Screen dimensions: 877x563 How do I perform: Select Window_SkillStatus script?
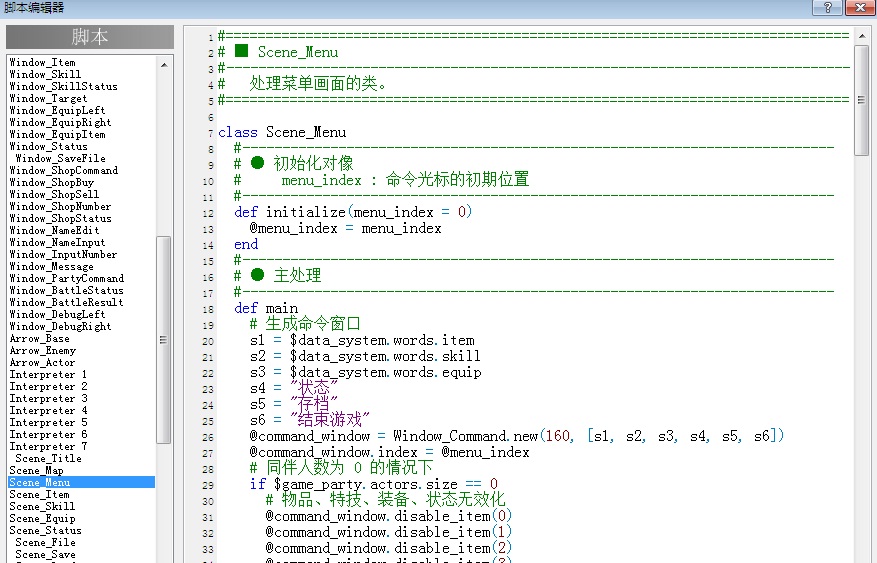pyautogui.click(x=63, y=87)
